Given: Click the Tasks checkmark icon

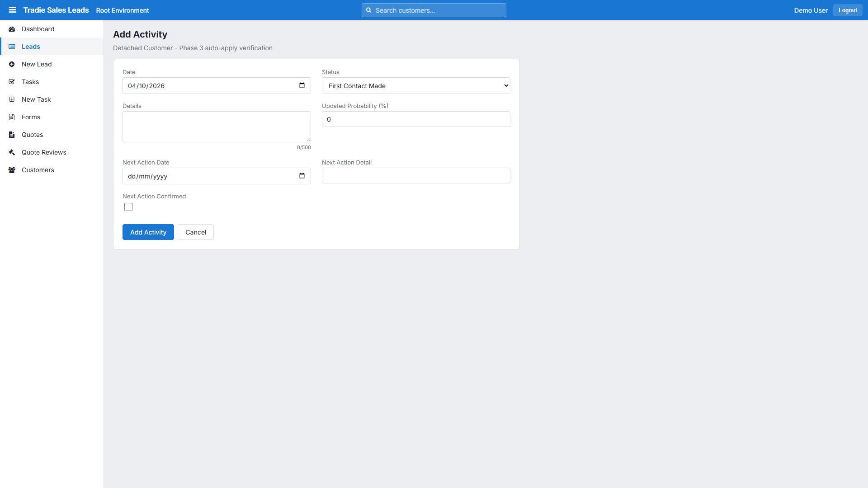Looking at the screenshot, I should [x=12, y=82].
